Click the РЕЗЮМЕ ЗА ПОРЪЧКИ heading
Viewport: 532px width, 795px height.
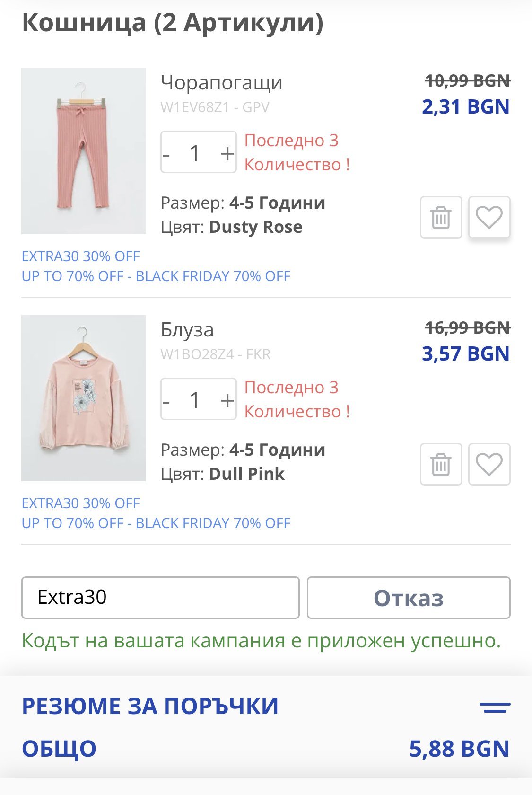(150, 707)
